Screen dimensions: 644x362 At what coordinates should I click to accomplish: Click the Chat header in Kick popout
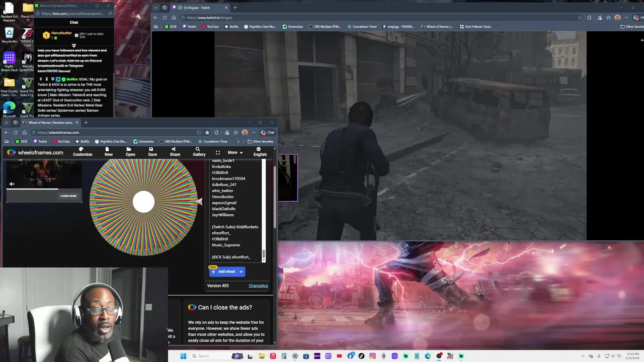coord(74,22)
